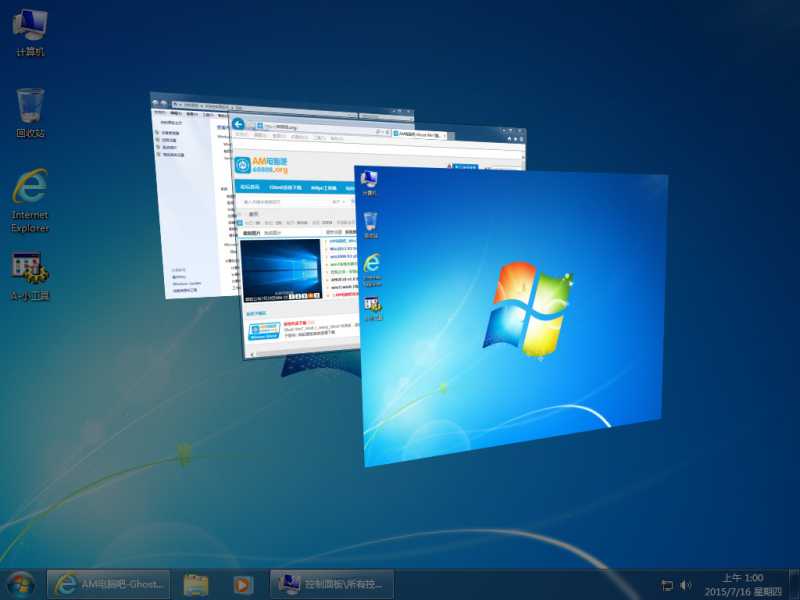Launch Windows Media Player from the taskbar

pyautogui.click(x=243, y=585)
